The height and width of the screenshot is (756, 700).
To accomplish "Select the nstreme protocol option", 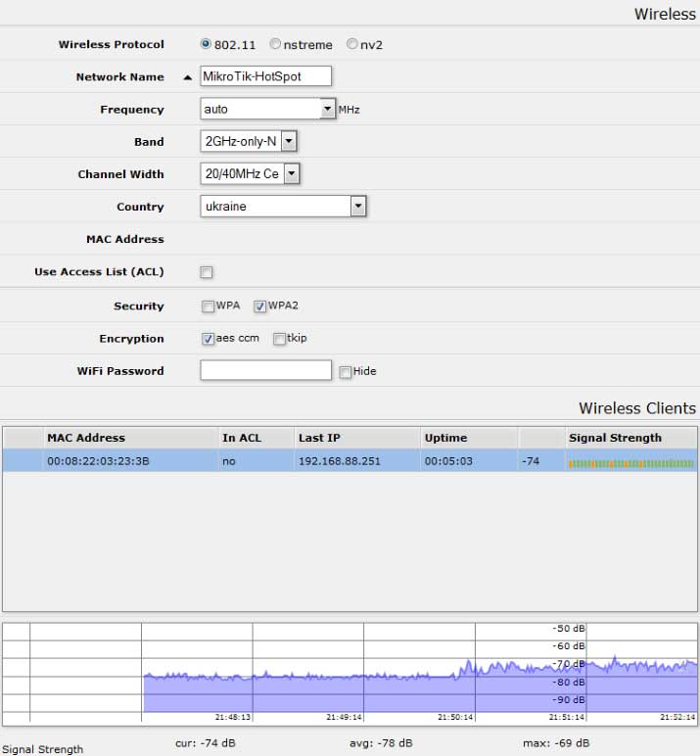I will (275, 44).
